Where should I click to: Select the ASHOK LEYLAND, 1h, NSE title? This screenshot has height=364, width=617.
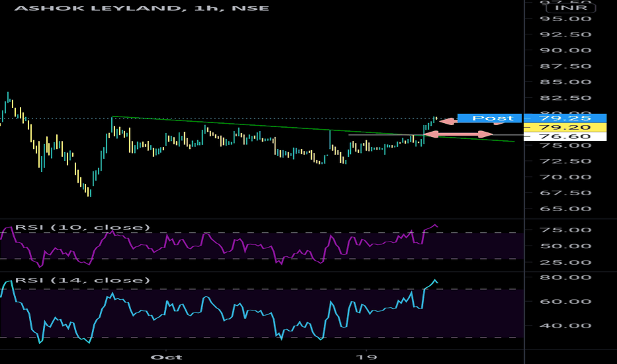click(142, 8)
